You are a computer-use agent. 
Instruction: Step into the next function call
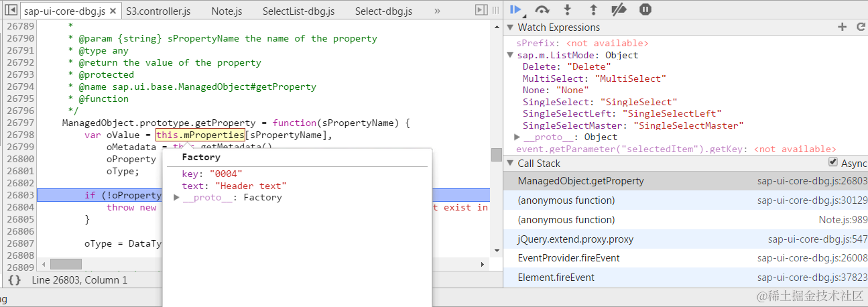pyautogui.click(x=568, y=9)
